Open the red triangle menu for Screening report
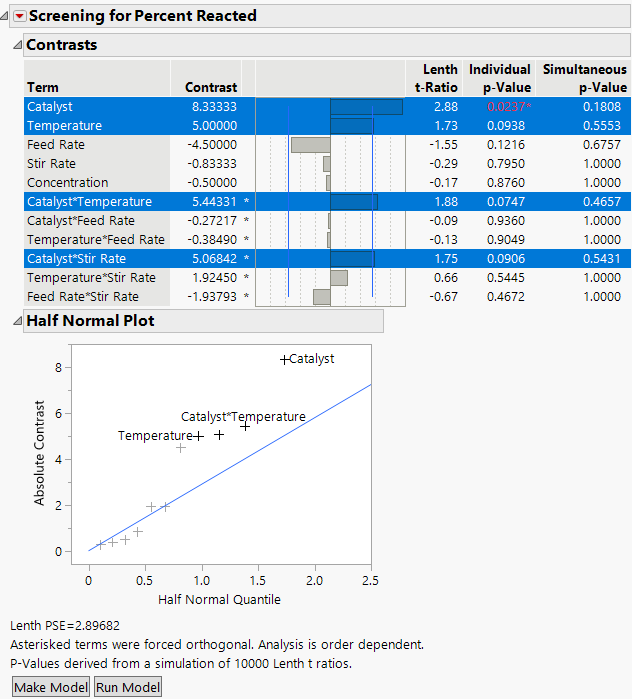Viewport: 632px width, 699px height. coord(18,16)
